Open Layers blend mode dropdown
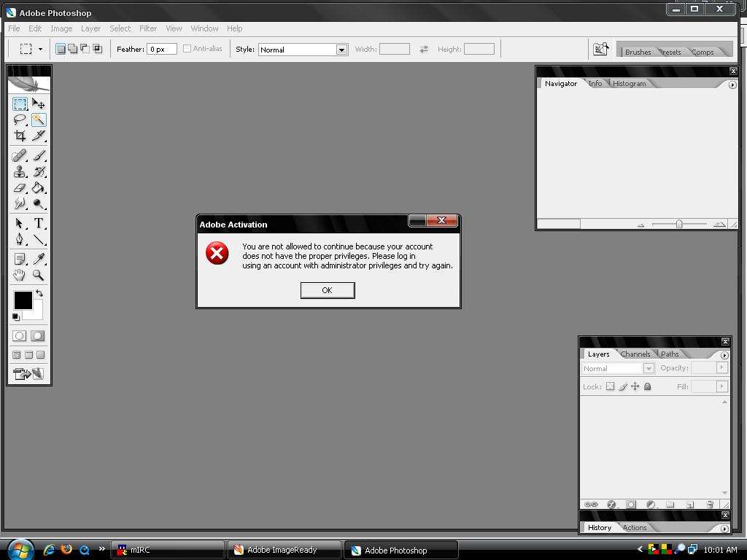The image size is (747, 560). click(x=619, y=368)
